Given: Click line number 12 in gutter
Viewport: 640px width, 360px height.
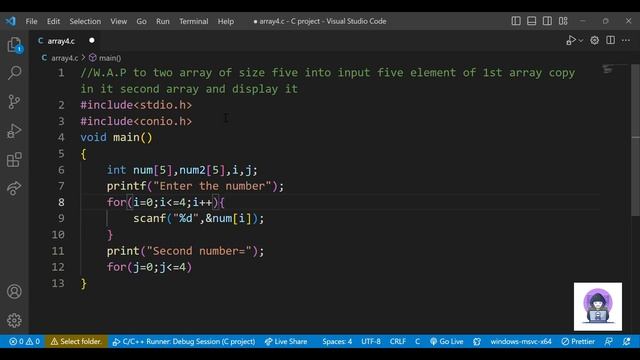Looking at the screenshot, I should coord(58,267).
